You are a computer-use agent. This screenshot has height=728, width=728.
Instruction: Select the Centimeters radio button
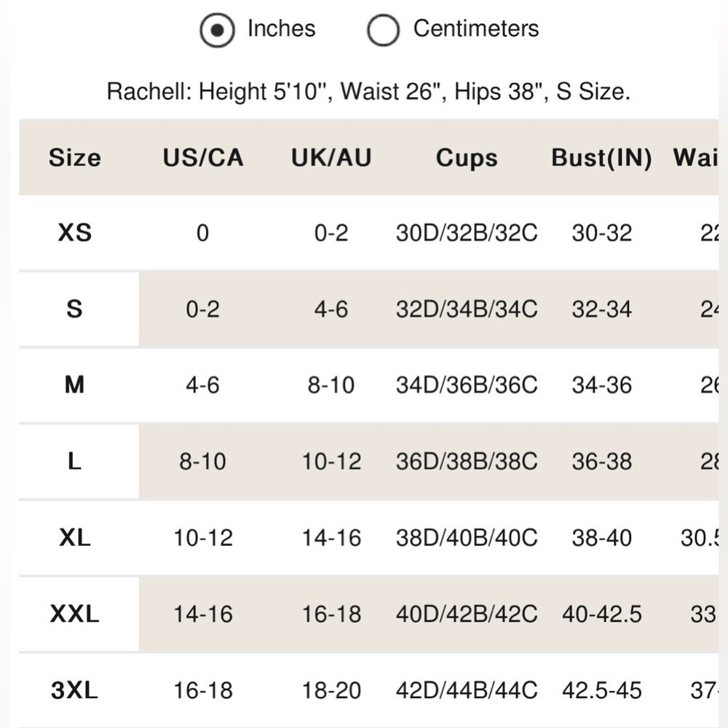(x=383, y=30)
